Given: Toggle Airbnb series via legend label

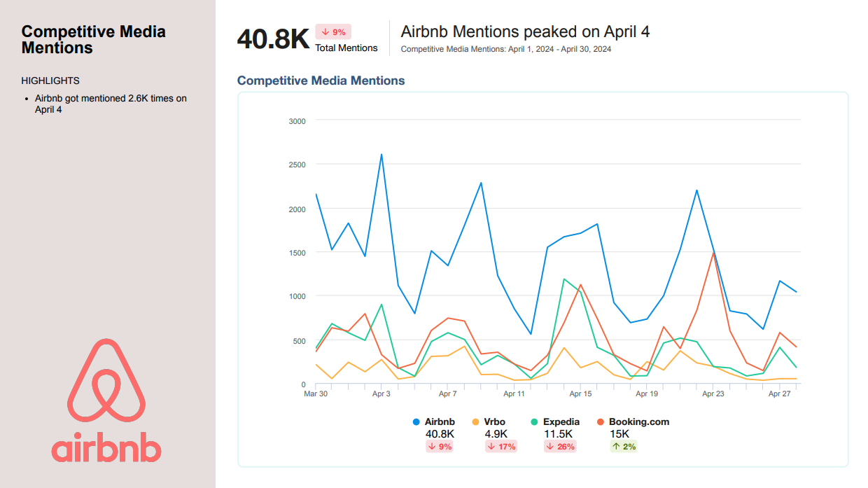Looking at the screenshot, I should pos(440,422).
